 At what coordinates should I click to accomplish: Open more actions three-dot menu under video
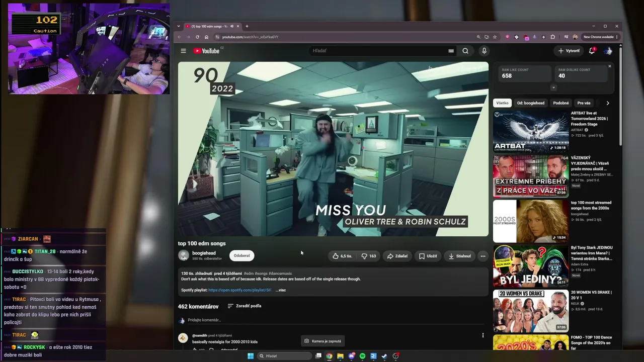click(x=482, y=256)
